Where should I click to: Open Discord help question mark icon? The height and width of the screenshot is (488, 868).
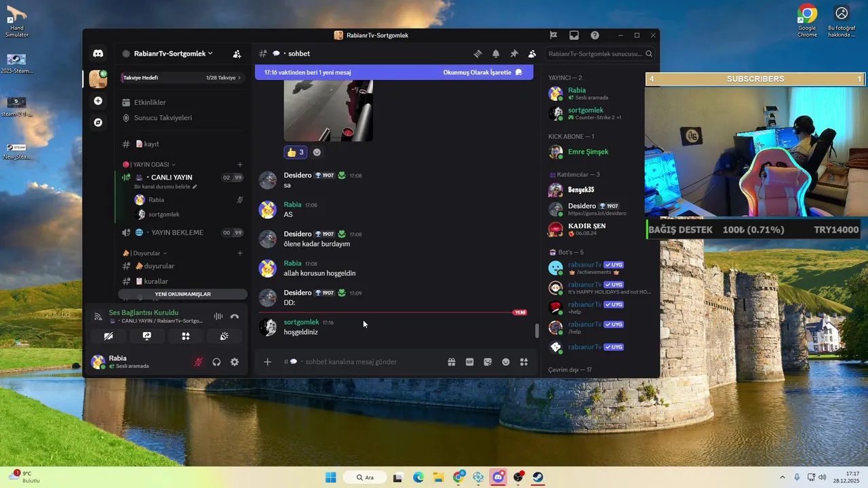[595, 35]
